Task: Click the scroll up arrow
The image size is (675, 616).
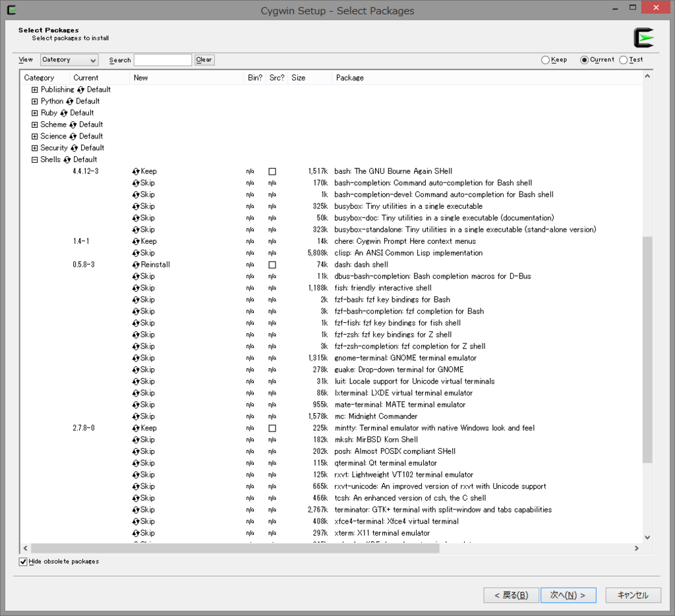Action: pyautogui.click(x=647, y=76)
